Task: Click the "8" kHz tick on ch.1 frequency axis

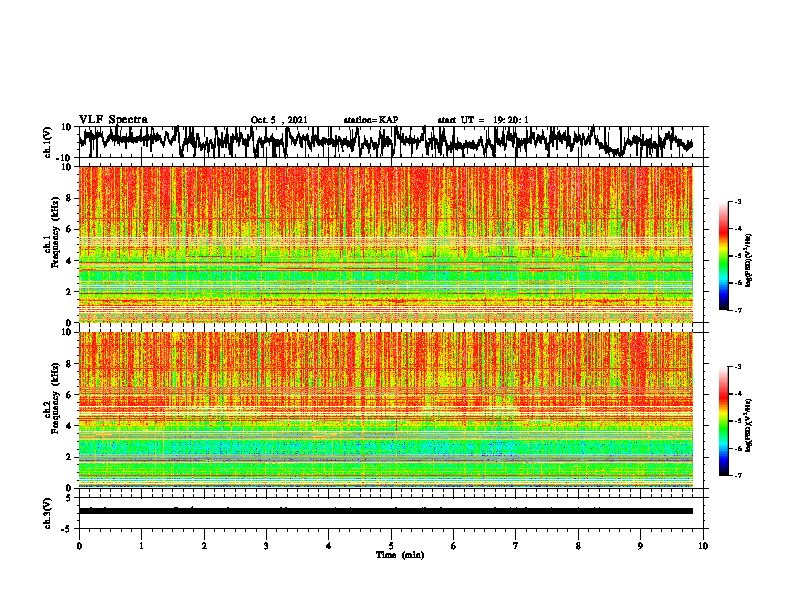Action: [x=69, y=198]
